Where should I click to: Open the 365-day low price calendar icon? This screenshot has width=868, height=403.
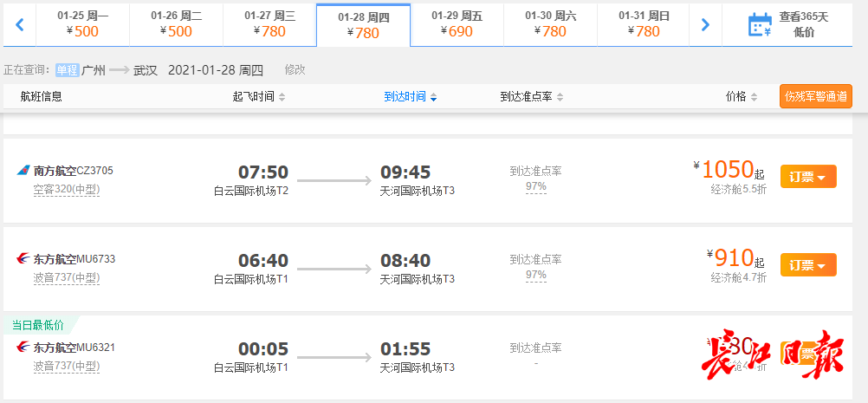pyautogui.click(x=760, y=25)
